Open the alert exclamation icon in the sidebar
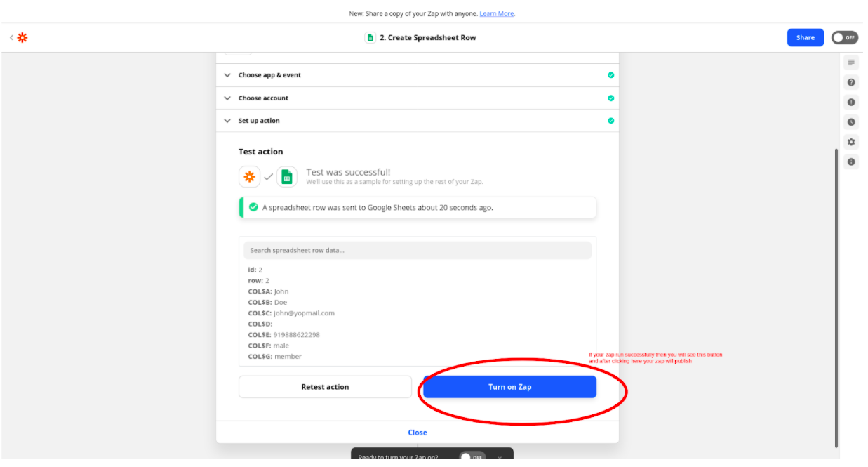 (851, 102)
